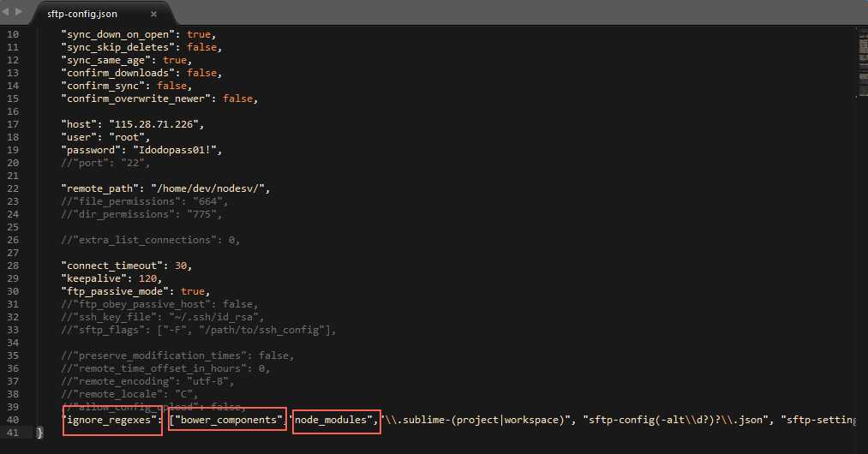Go to previous tab with left arrow
This screenshot has height=454, width=868.
5,11
